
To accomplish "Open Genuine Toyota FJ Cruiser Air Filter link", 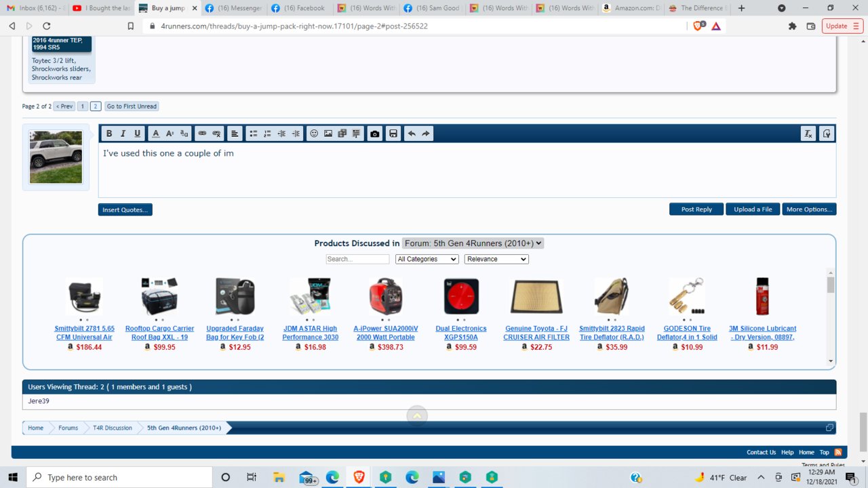I will tap(536, 333).
